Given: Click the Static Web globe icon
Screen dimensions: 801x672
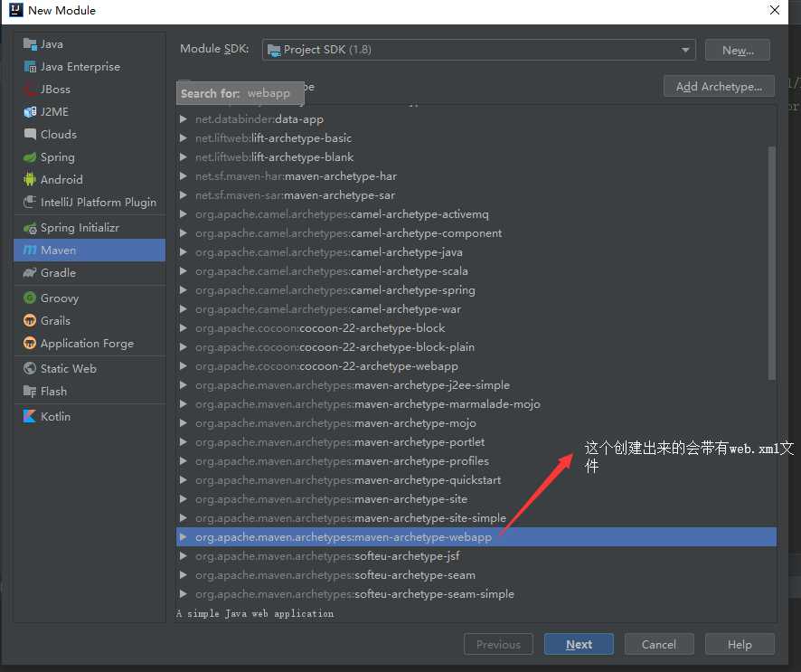Looking at the screenshot, I should tap(30, 368).
